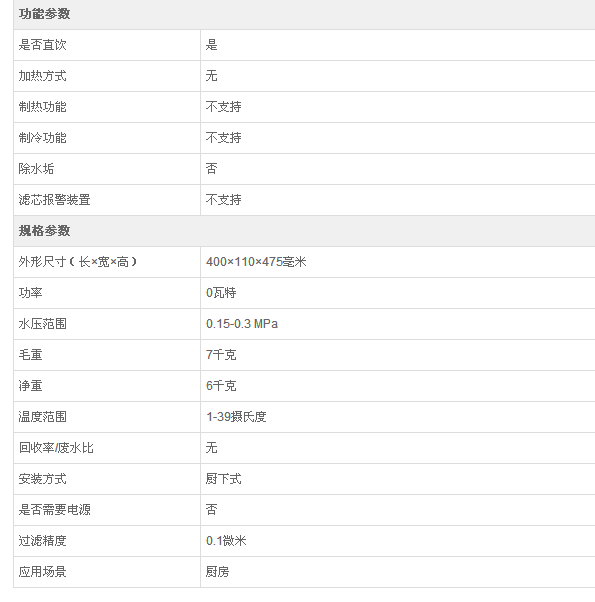Viewport: 595px width, 602px height.
Task: Click the 1-39摄氏度 temperature value
Action: tap(236, 417)
